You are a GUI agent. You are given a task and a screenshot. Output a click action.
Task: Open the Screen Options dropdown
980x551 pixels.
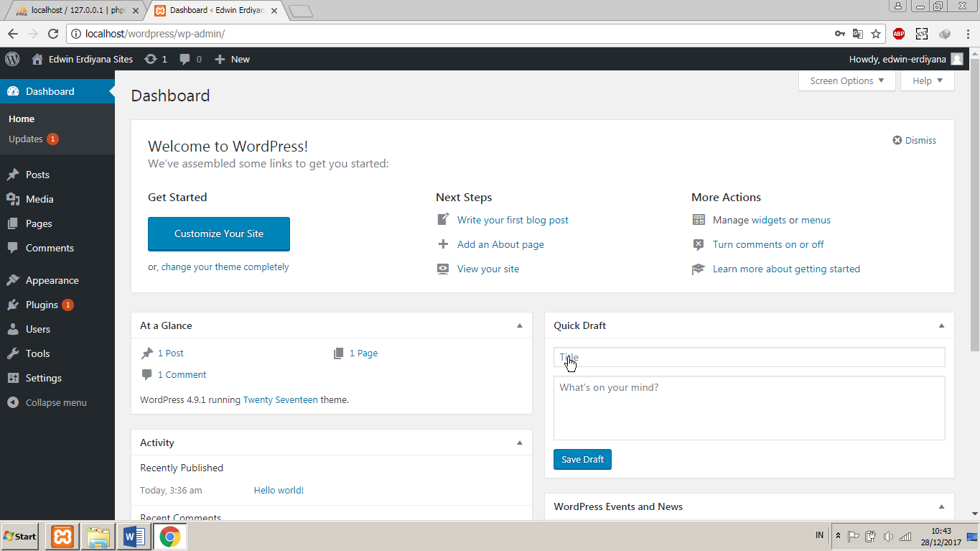(x=847, y=80)
